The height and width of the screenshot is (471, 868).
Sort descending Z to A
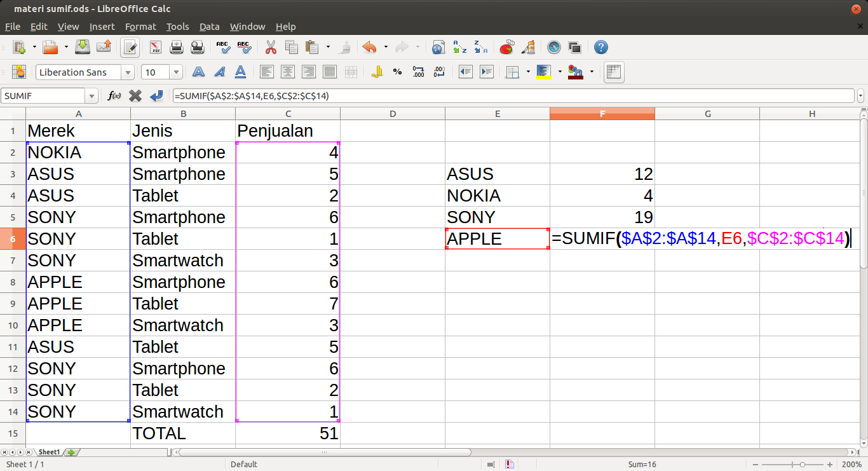click(480, 47)
